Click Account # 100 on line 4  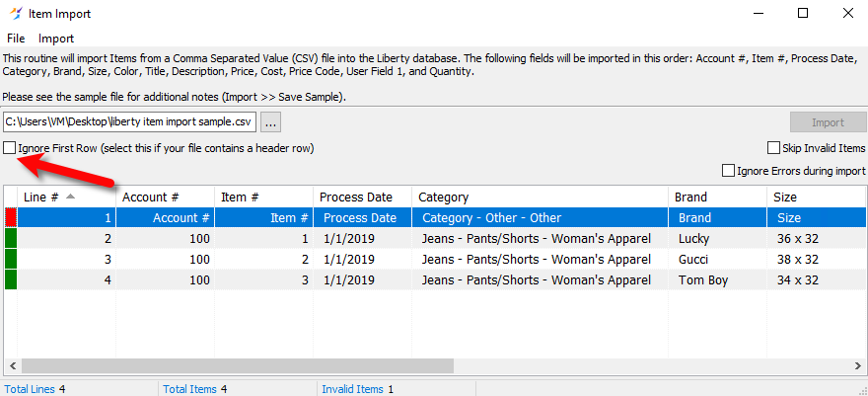165,280
